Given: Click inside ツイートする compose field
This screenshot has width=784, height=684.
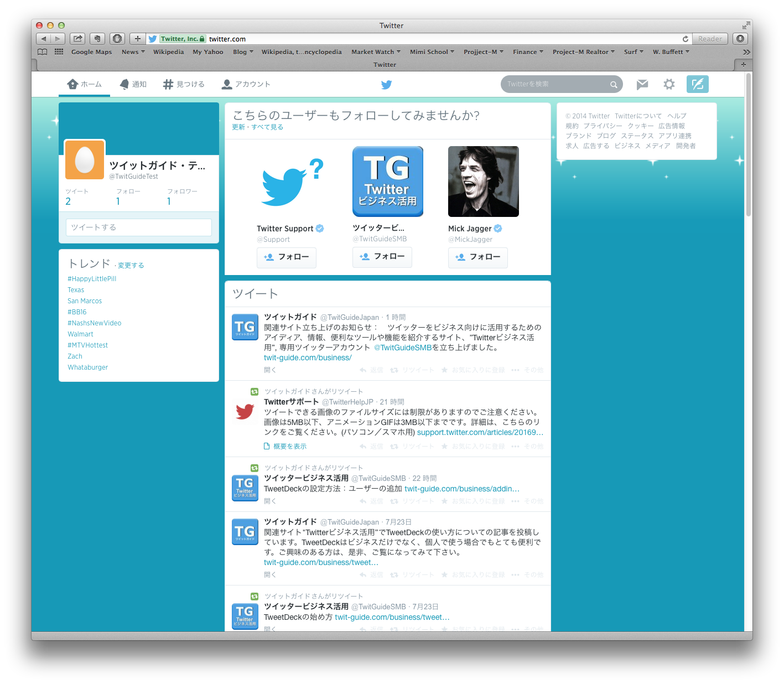Looking at the screenshot, I should pyautogui.click(x=139, y=227).
